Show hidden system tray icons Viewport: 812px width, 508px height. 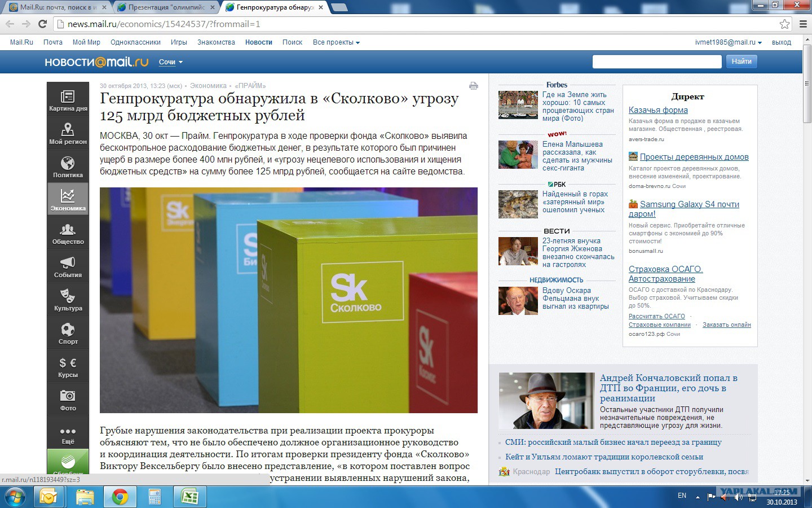pos(698,497)
